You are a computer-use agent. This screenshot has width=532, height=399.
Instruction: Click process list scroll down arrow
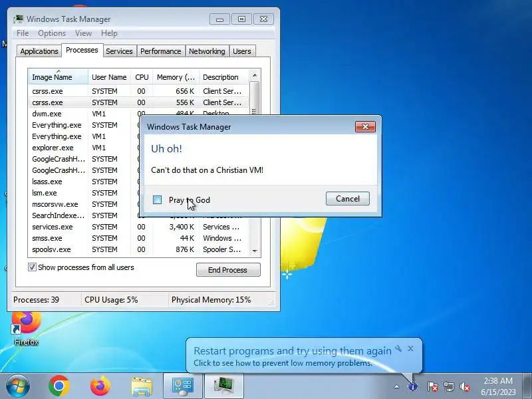(x=255, y=251)
